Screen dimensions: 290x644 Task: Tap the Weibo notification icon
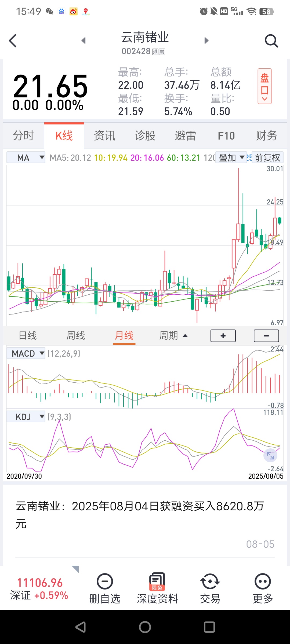tap(73, 11)
